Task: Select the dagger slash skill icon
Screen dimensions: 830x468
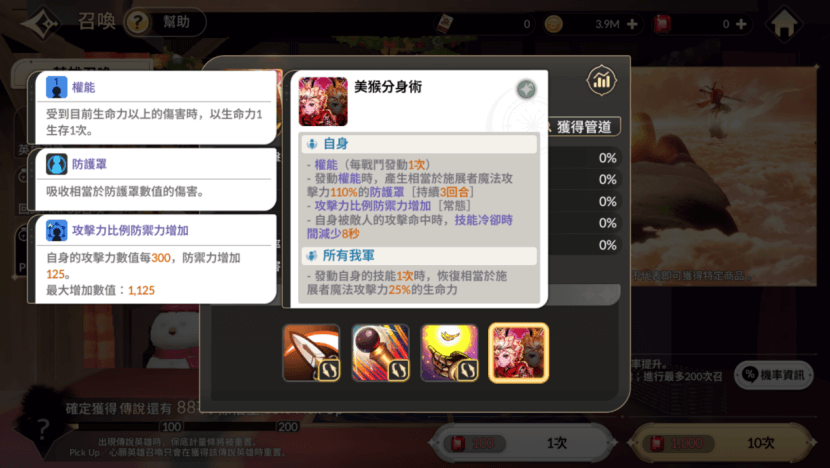Action: (x=311, y=353)
